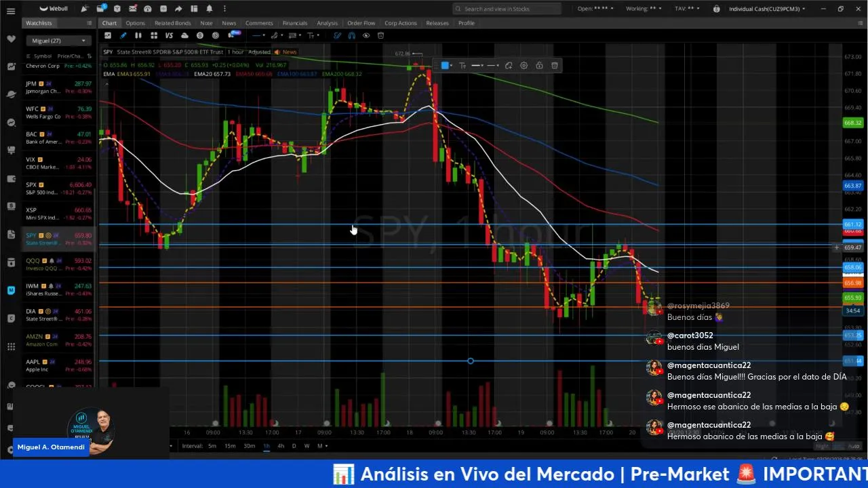This screenshot has width=868, height=488.
Task: Select QQQ row in the watchlist
Action: (58, 264)
